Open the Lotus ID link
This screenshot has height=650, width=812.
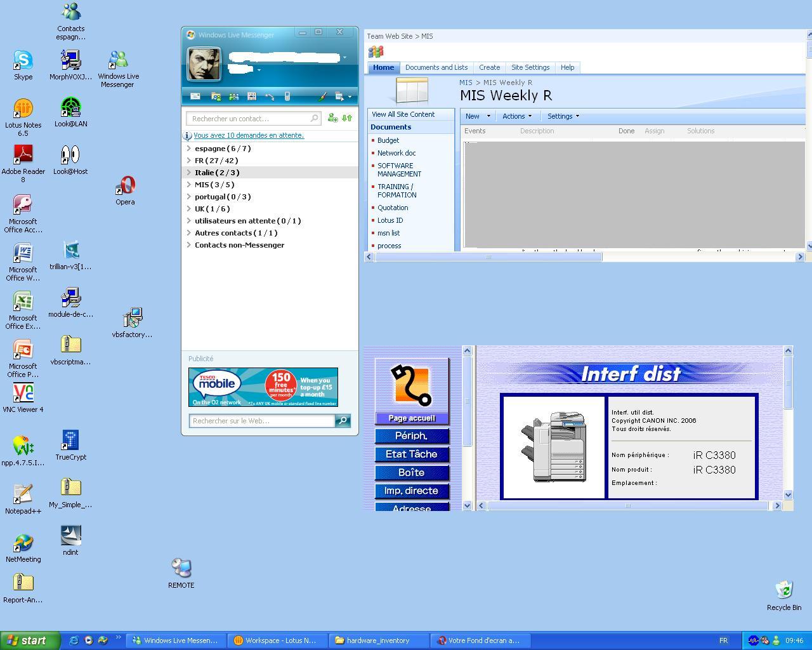coord(390,220)
